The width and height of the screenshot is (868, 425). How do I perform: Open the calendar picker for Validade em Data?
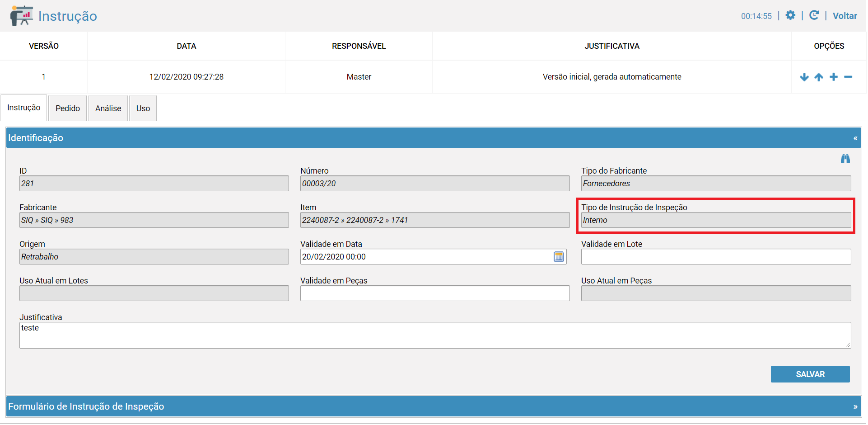[x=559, y=256]
